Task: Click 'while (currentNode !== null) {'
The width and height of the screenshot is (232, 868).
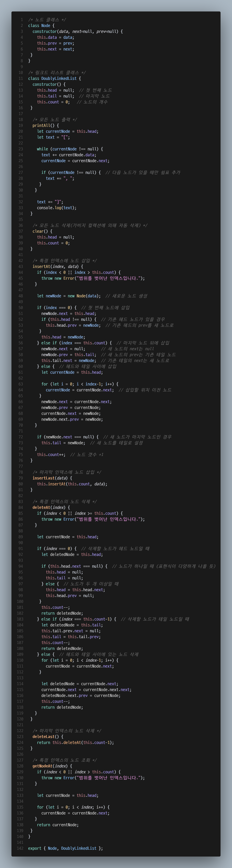Action: click(x=70, y=149)
